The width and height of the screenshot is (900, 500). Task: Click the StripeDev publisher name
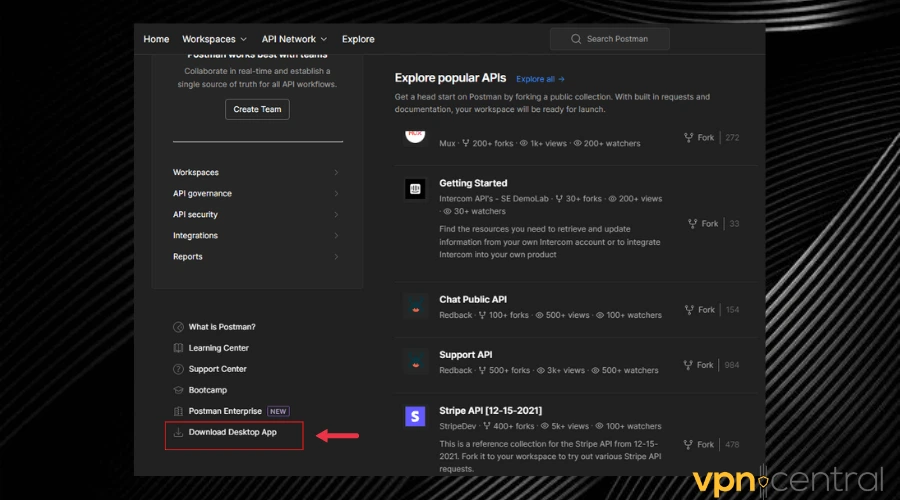coord(457,426)
